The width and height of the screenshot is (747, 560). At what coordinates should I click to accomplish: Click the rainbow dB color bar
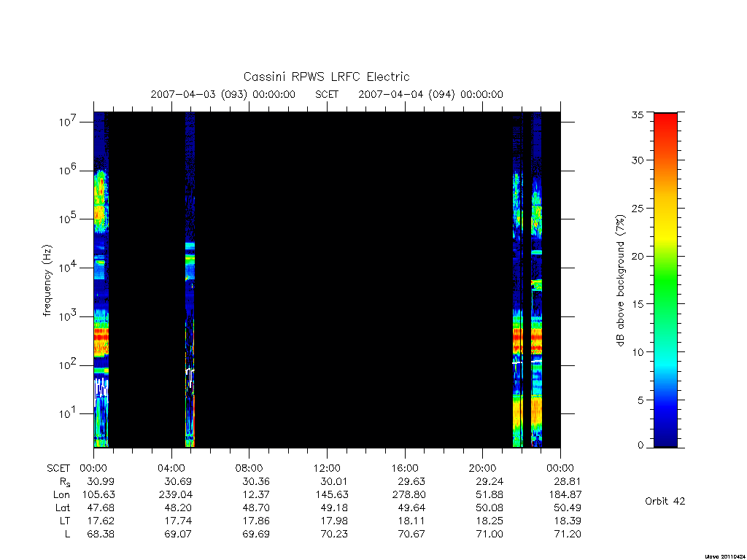tap(665, 280)
